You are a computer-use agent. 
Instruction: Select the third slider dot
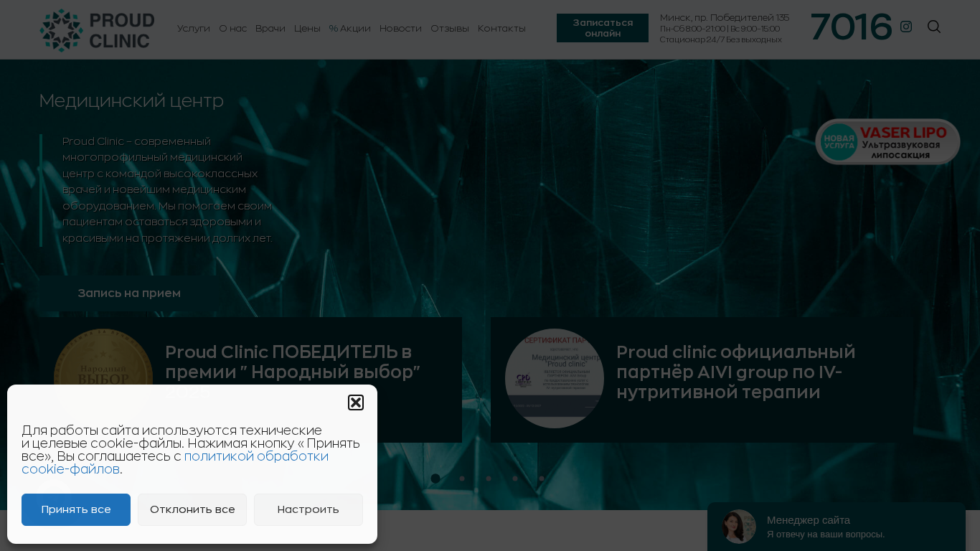tap(489, 479)
